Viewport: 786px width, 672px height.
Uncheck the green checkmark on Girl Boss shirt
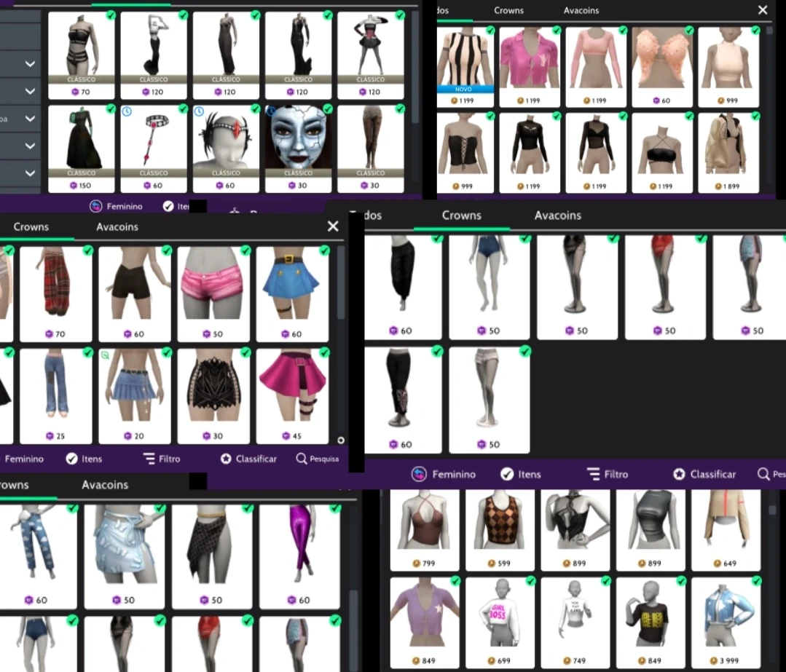point(530,581)
